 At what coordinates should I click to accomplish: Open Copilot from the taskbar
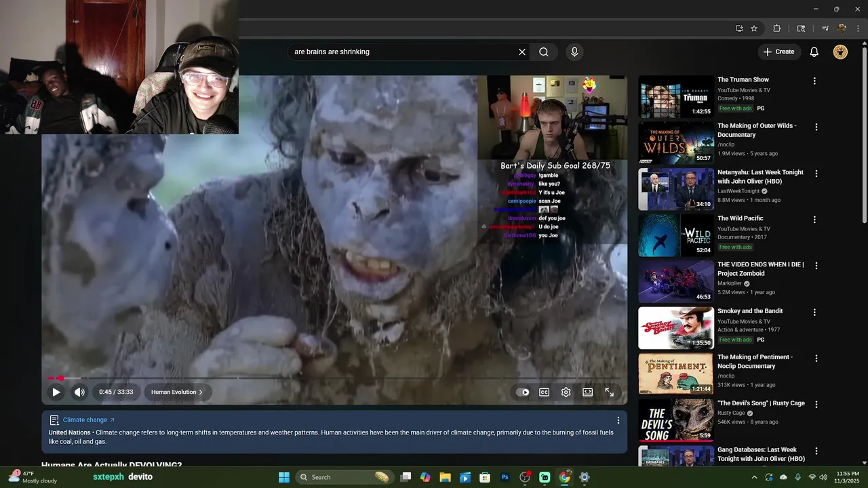click(x=425, y=477)
